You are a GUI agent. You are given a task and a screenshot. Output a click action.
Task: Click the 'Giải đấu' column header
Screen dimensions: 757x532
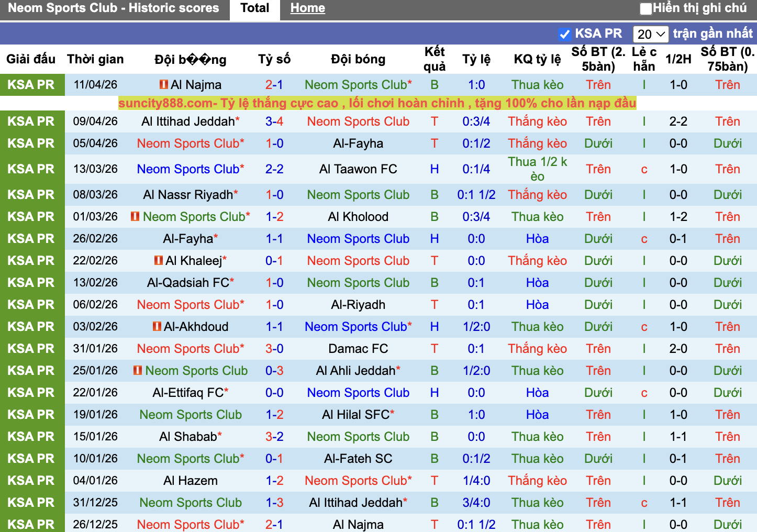click(31, 59)
